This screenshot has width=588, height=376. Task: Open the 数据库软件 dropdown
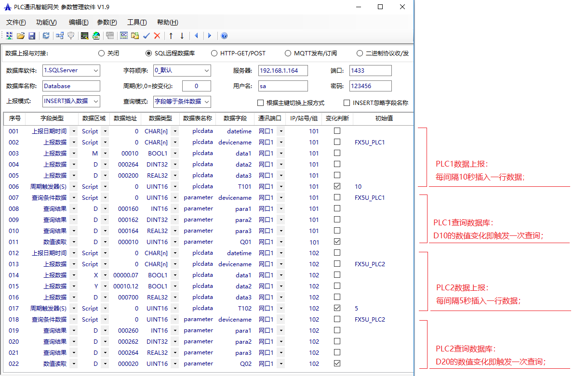[96, 71]
